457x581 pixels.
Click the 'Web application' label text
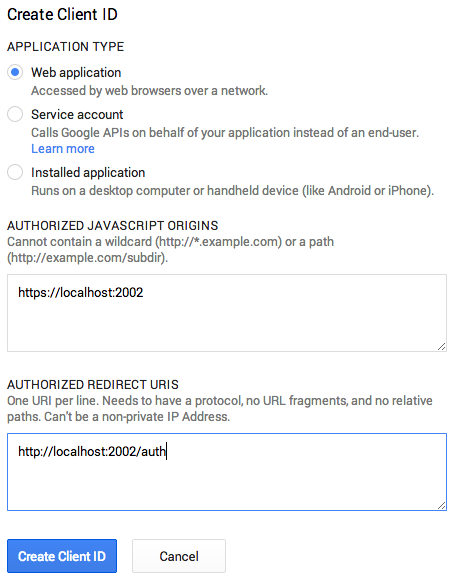click(76, 73)
